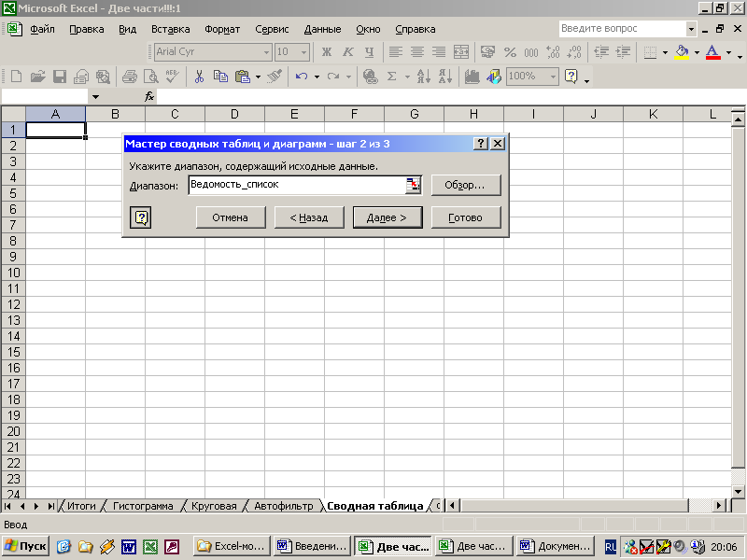This screenshot has width=747, height=560.
Task: Open the Пуск start button
Action: 26,546
